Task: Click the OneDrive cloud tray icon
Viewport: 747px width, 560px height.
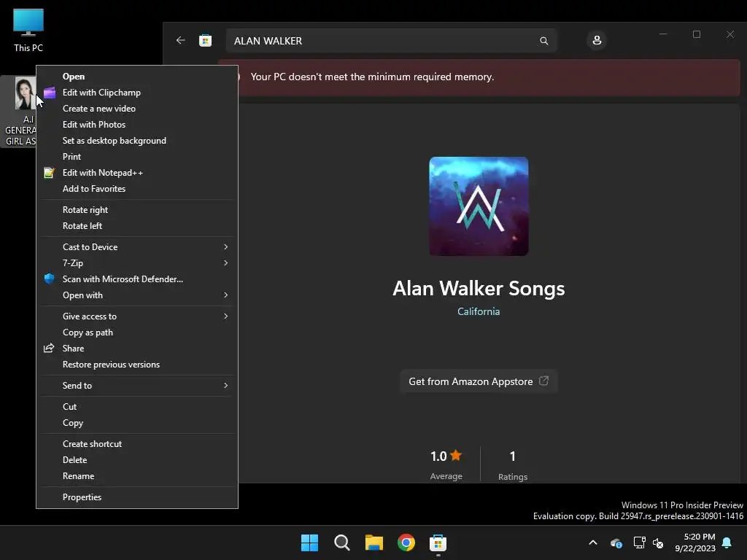Action: click(616, 542)
